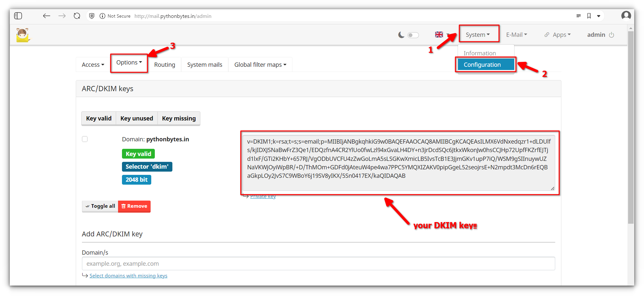Click the Domain/s input field
This screenshot has height=296, width=644.
(318, 264)
